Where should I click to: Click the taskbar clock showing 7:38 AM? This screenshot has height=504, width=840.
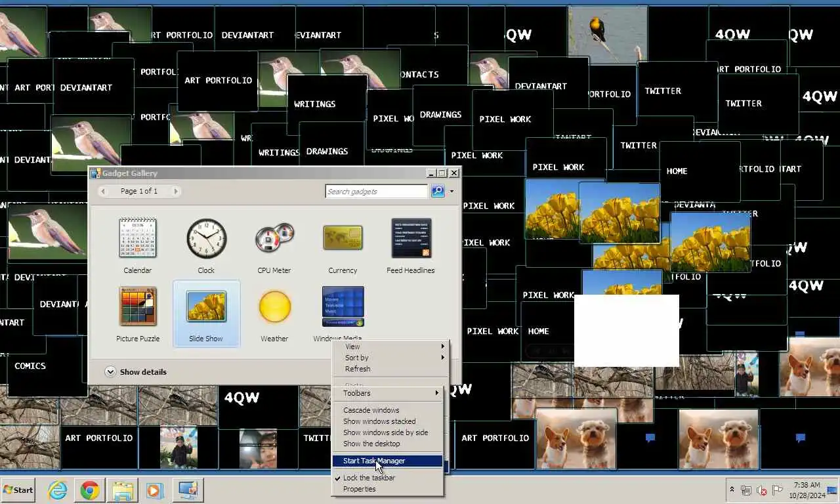coord(806,490)
